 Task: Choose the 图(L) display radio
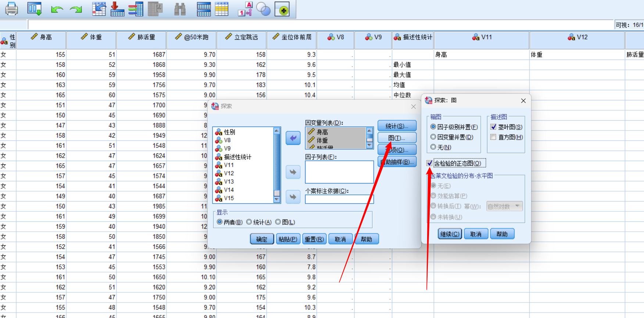tap(278, 222)
